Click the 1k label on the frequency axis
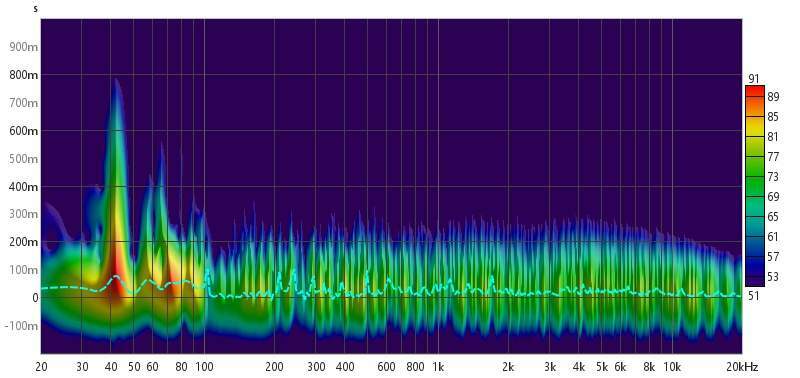 438,367
